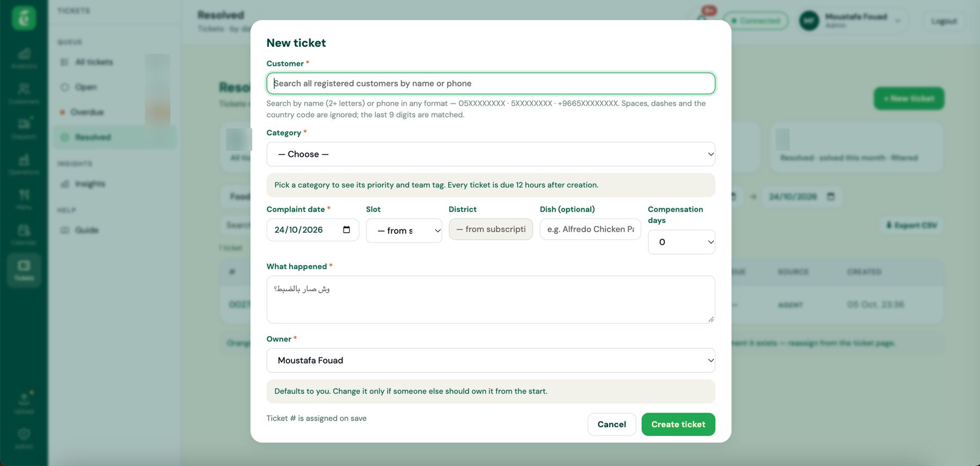The width and height of the screenshot is (980, 466).
Task: Open Operations in the left sidebar
Action: coord(24,164)
